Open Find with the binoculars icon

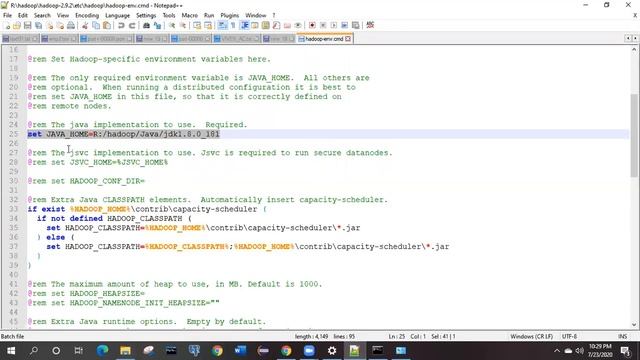147,25
